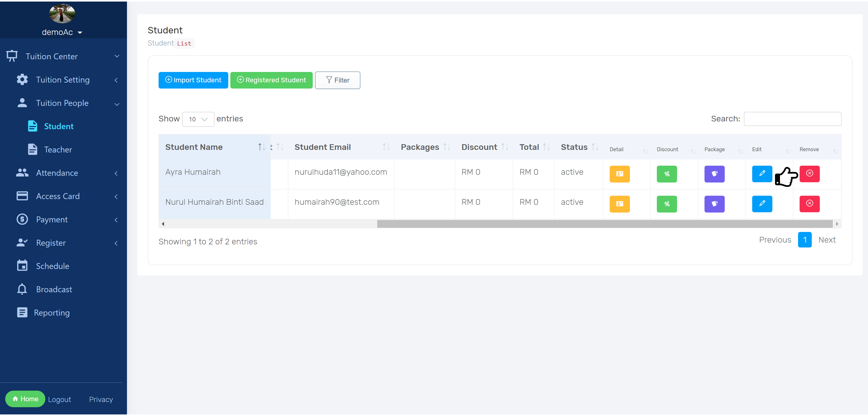This screenshot has height=416, width=868.
Task: Open package icon for Nurul Humairah Binti Saad
Action: tap(714, 204)
